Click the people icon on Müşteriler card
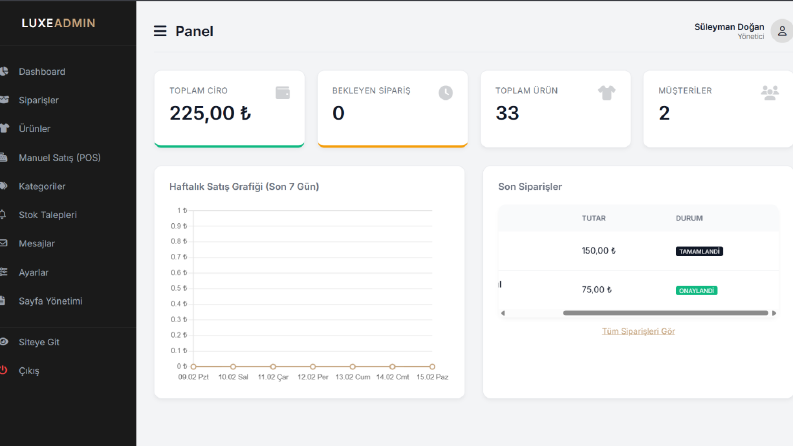 click(x=770, y=93)
